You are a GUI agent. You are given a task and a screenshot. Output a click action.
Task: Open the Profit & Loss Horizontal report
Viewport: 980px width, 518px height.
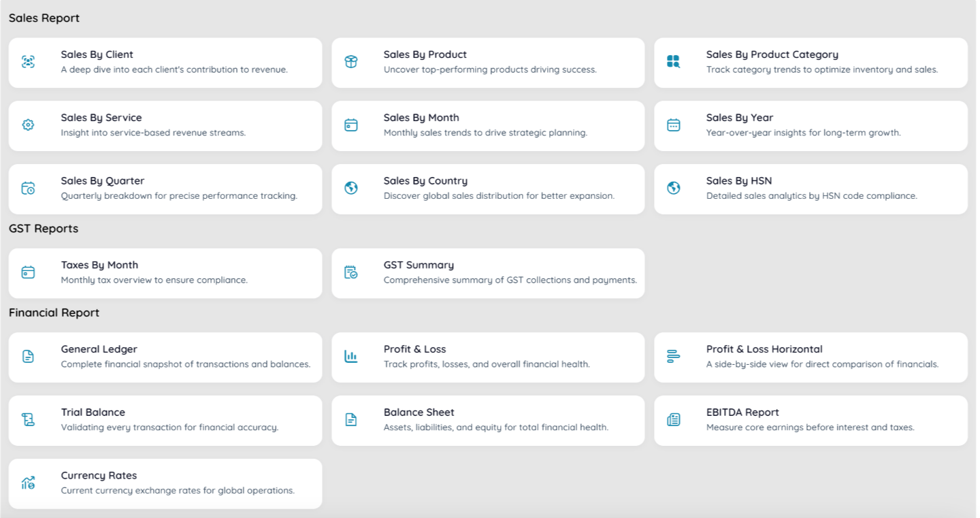pos(811,356)
